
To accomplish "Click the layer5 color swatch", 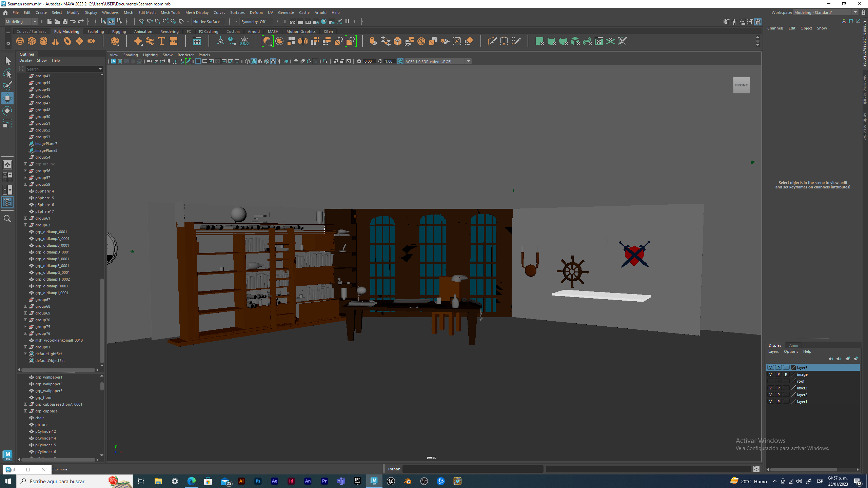I will tap(793, 368).
